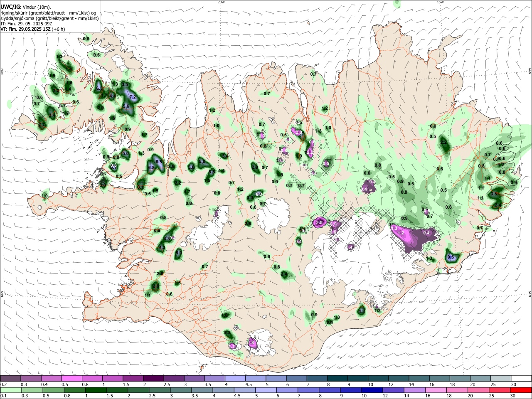This screenshot has width=532, height=399.
Task: Click the lightest green 0.1 swatch in bottom legend
Action: click(11, 390)
